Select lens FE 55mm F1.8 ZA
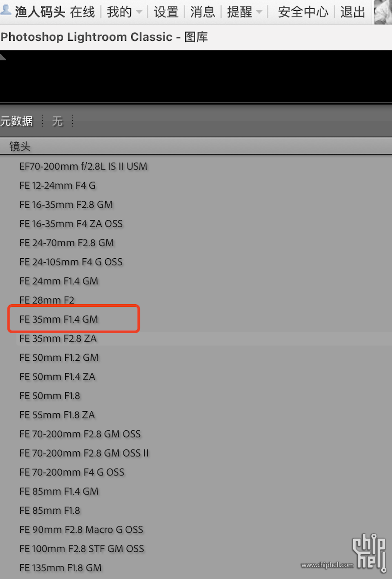The image size is (392, 579). pyautogui.click(x=57, y=415)
